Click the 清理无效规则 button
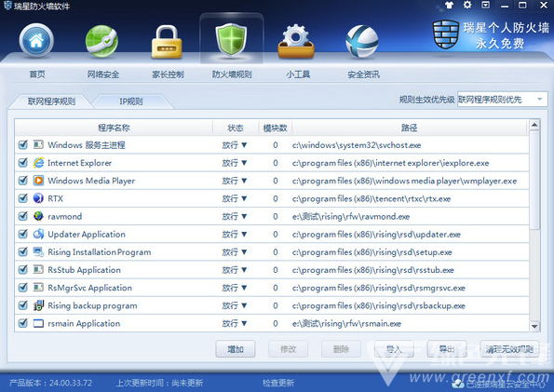The image size is (554, 392). pyautogui.click(x=509, y=349)
